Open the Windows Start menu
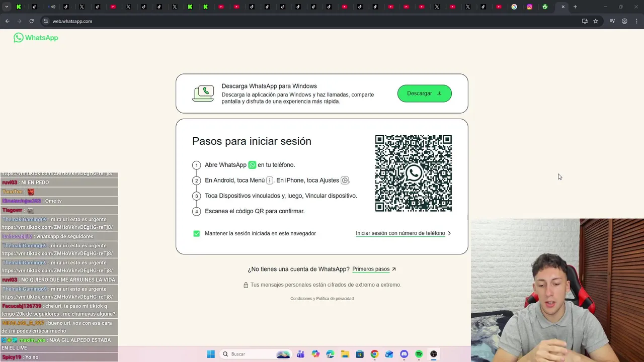This screenshot has width=644, height=362. [211, 354]
